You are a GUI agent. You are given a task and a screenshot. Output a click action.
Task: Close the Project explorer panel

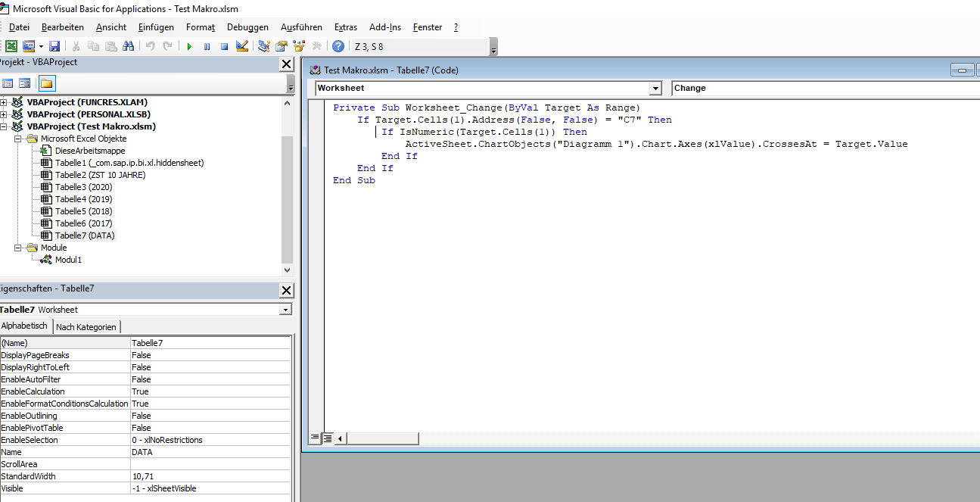[x=287, y=64]
